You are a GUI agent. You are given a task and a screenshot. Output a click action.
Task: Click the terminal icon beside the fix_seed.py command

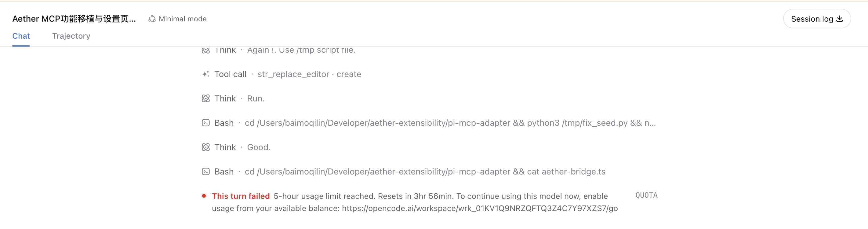(x=205, y=123)
